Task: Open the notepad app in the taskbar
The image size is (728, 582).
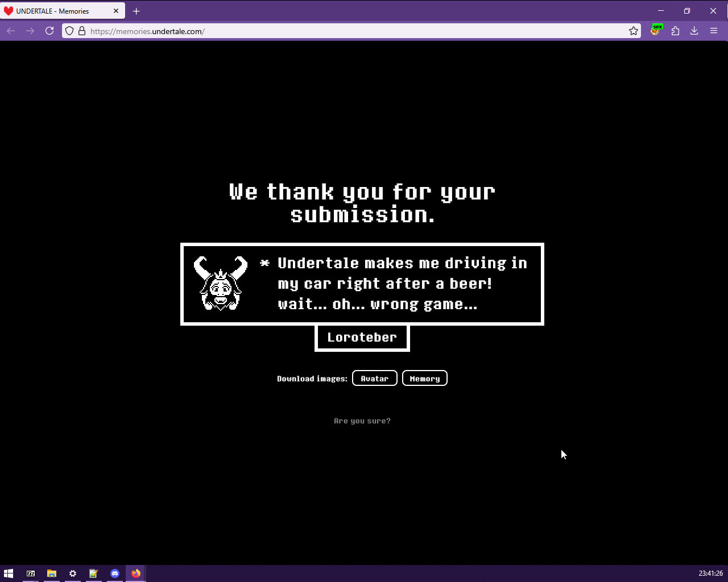Action: tap(94, 573)
